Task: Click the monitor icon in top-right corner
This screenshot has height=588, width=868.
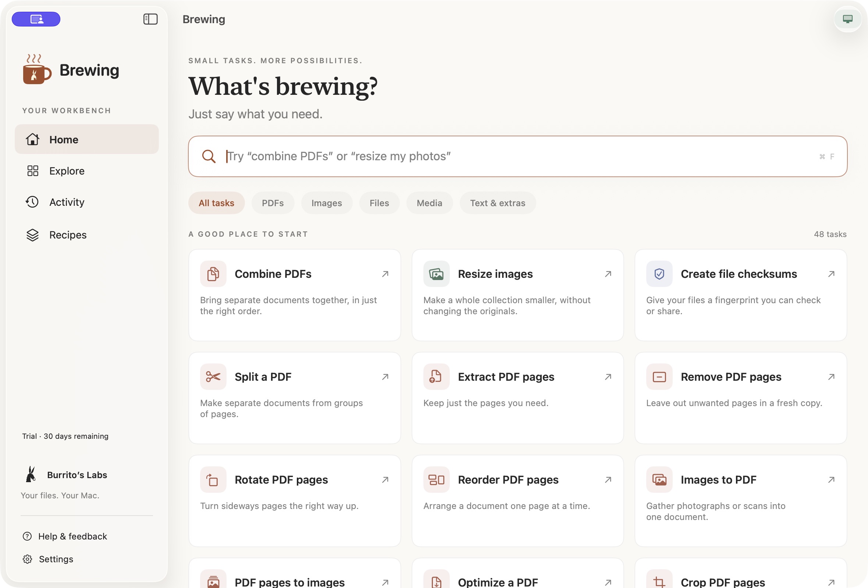Action: pos(847,19)
